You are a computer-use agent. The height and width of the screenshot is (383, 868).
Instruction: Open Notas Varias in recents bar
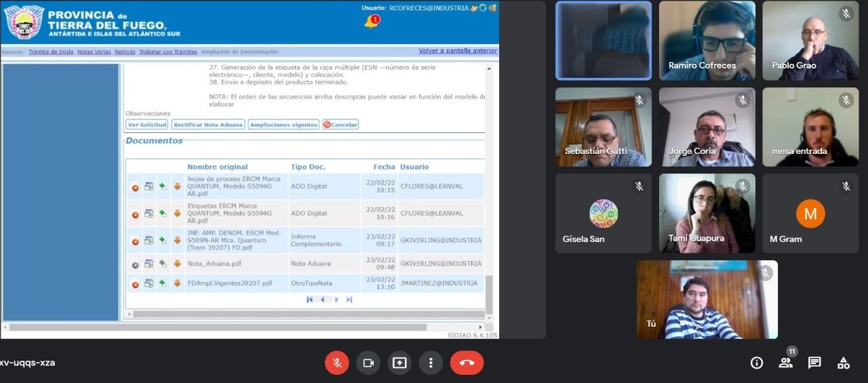(x=94, y=52)
